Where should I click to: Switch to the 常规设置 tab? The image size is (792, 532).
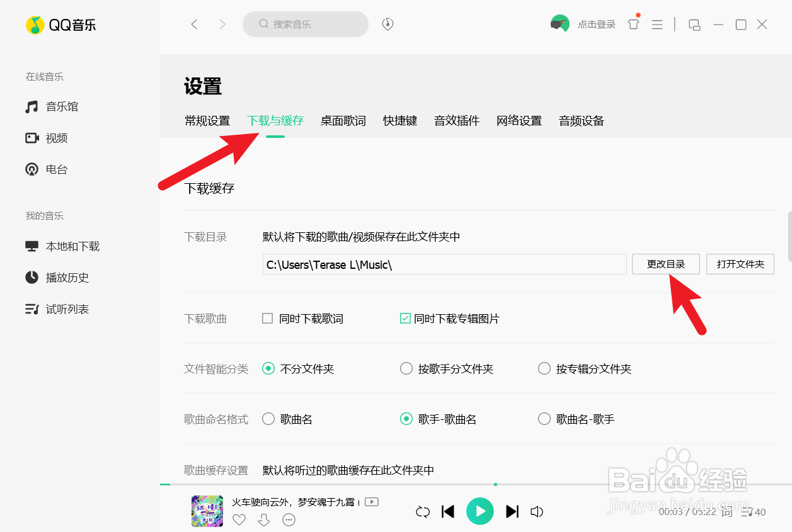207,121
